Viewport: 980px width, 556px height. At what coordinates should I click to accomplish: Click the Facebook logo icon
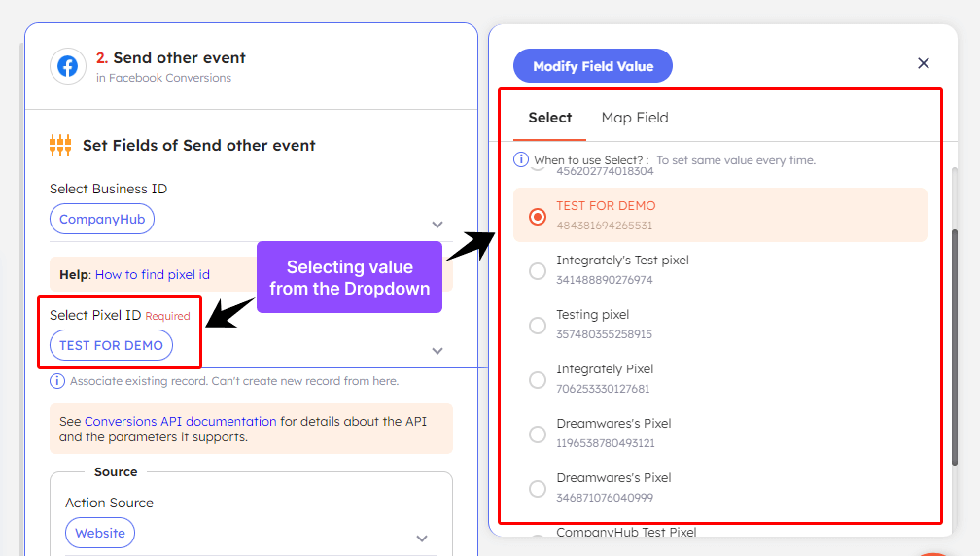(x=67, y=66)
